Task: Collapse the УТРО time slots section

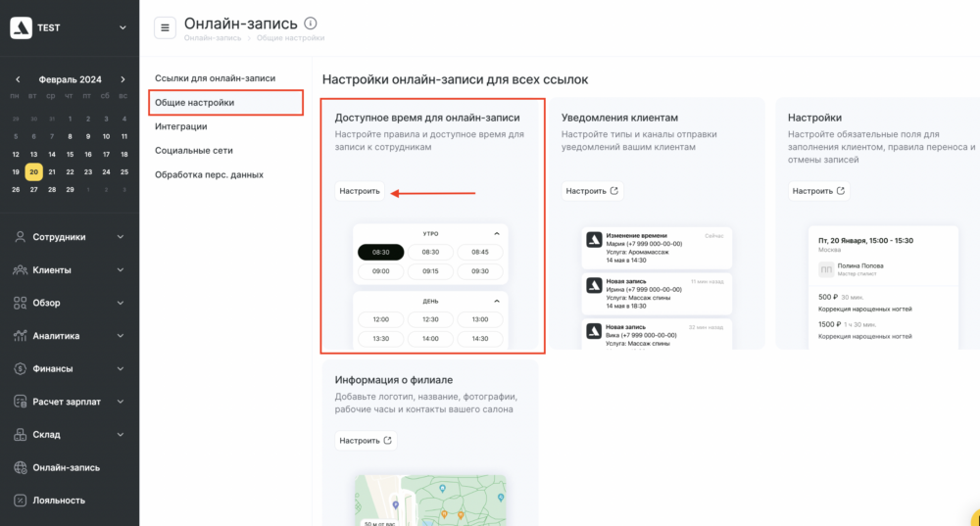Action: coord(497,234)
